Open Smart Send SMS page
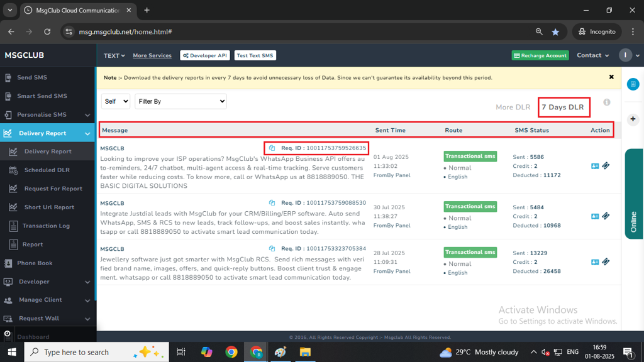 click(42, 96)
